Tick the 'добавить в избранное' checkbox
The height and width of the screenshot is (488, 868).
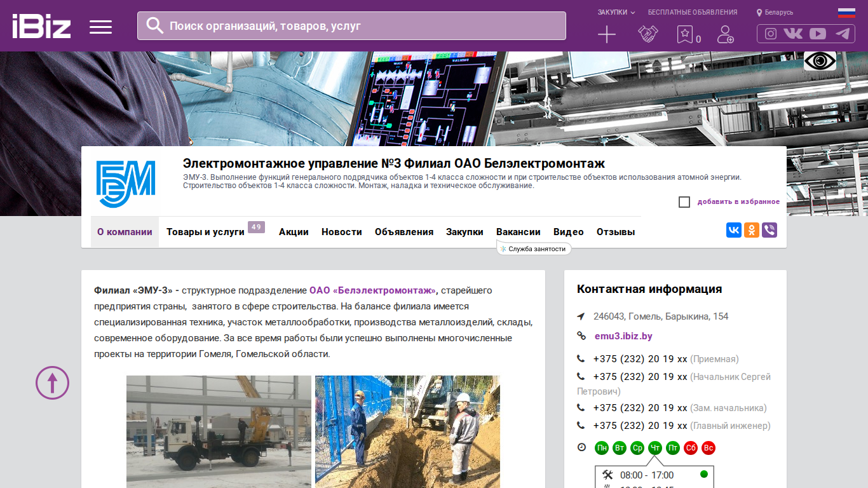coord(684,202)
